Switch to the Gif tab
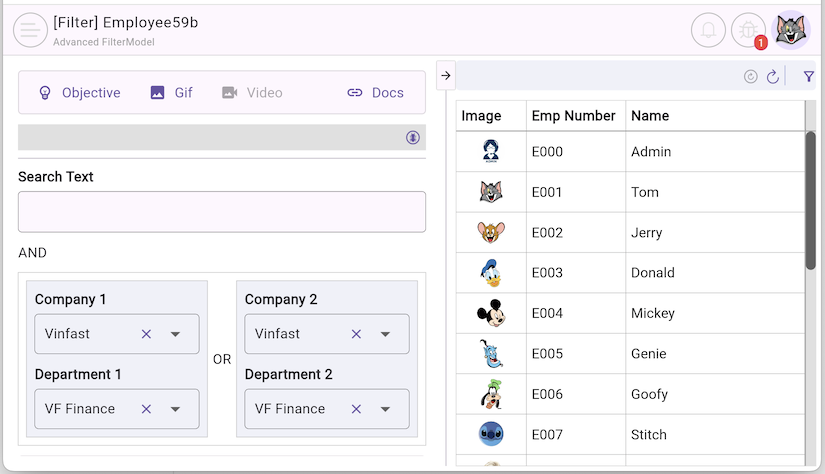This screenshot has height=474, width=825. click(x=171, y=93)
